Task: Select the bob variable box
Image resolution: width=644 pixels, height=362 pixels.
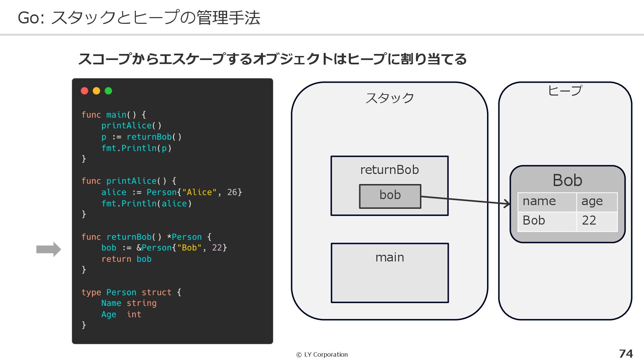Action: click(390, 196)
